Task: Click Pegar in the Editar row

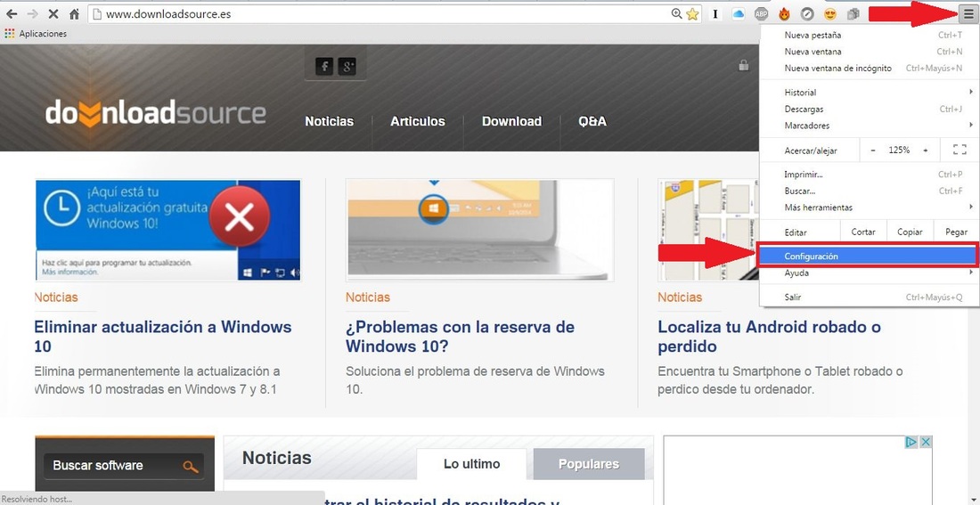Action: [x=956, y=232]
